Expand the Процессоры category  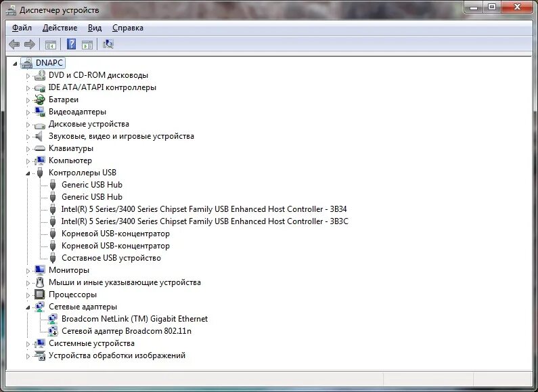[28, 295]
